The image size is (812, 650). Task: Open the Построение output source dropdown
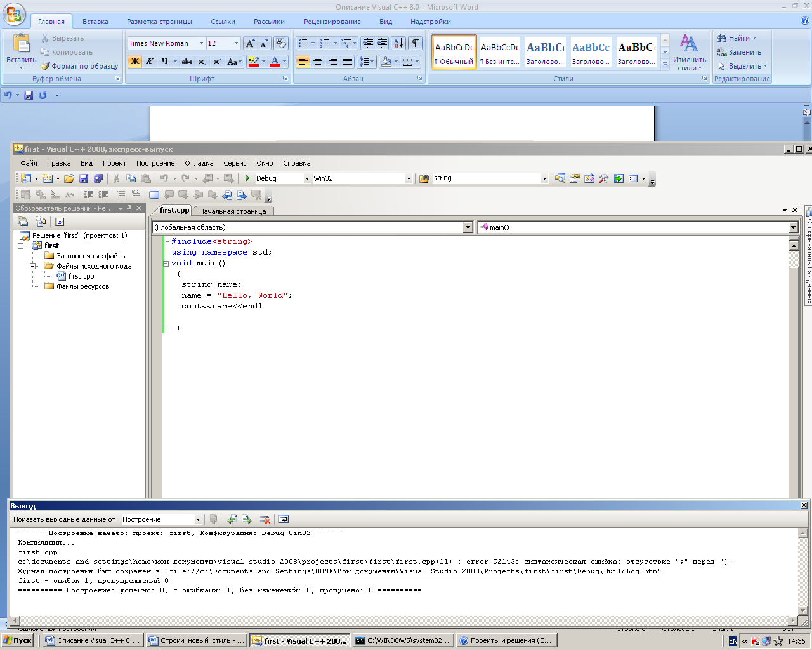click(198, 519)
